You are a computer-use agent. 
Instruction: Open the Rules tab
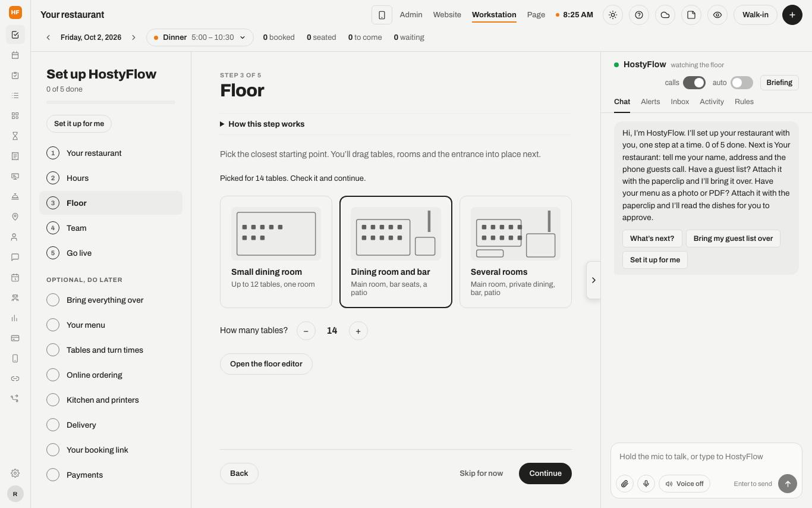pyautogui.click(x=744, y=102)
